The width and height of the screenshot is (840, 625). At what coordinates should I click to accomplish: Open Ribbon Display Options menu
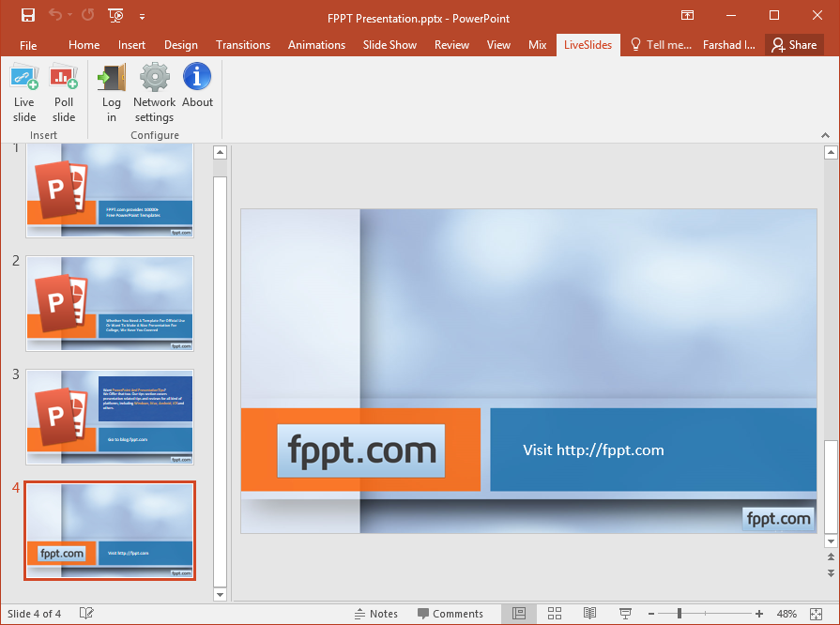click(x=688, y=15)
